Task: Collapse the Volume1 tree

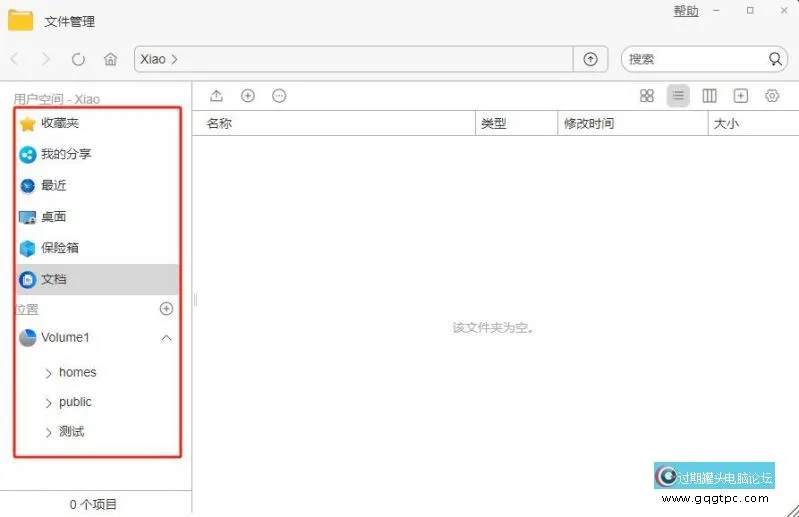Action: point(166,338)
